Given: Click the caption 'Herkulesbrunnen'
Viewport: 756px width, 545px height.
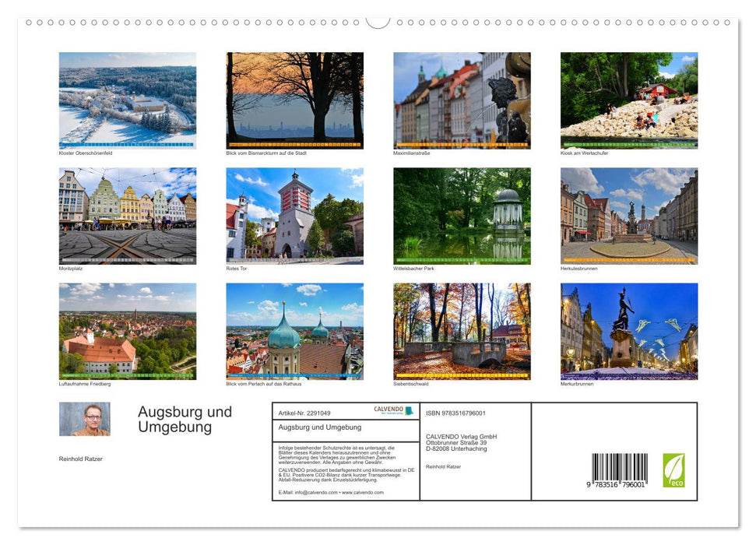Looking at the screenshot, I should (578, 268).
